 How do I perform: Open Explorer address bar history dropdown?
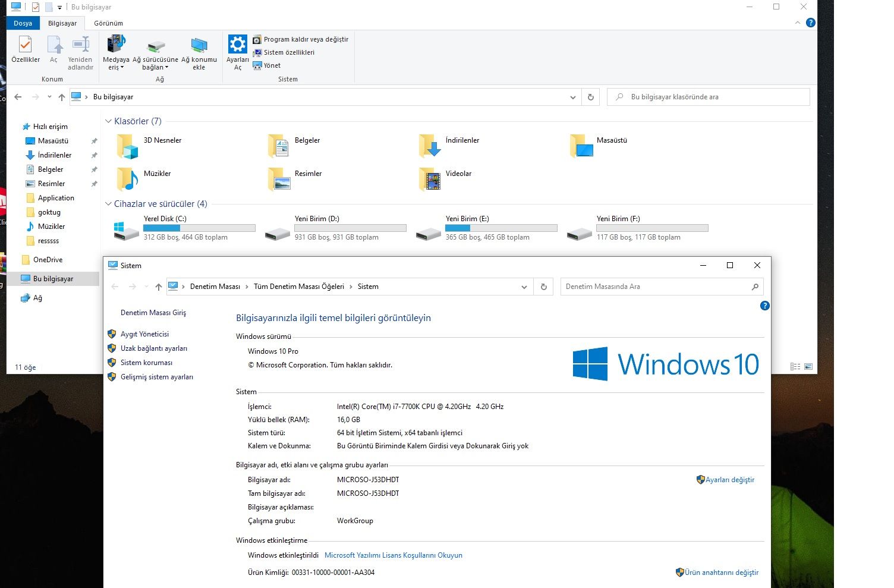coord(573,97)
